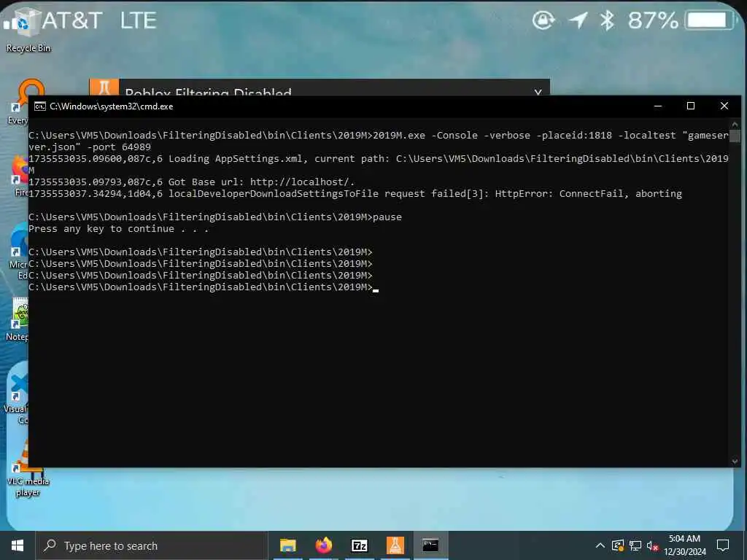Close the cmd.exe window
The height and width of the screenshot is (560, 747).
(724, 106)
